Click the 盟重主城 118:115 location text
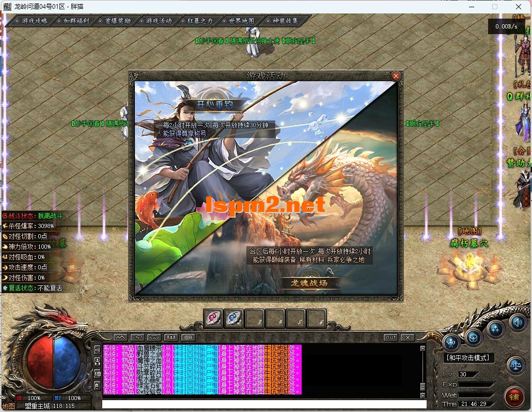 50,406
